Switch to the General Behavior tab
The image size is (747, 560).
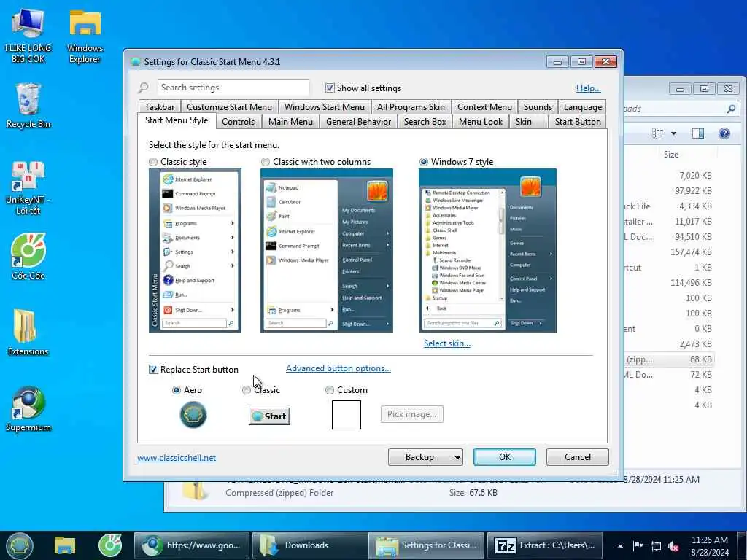tap(358, 122)
